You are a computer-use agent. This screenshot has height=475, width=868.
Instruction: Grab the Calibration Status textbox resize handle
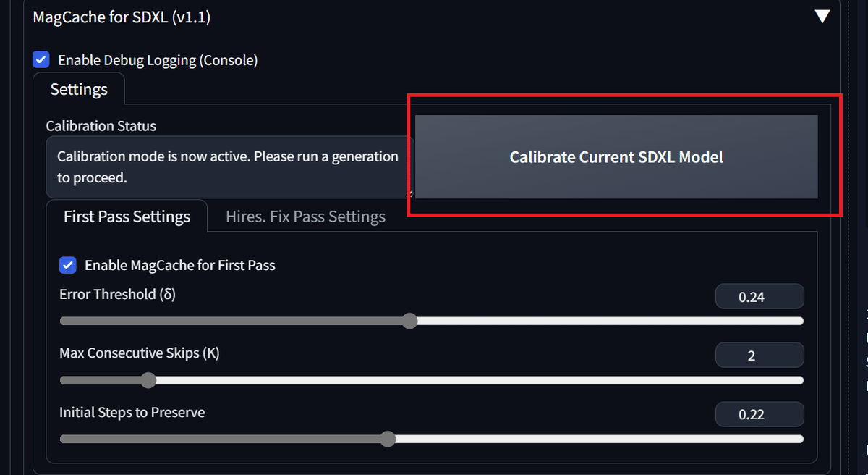(x=411, y=193)
